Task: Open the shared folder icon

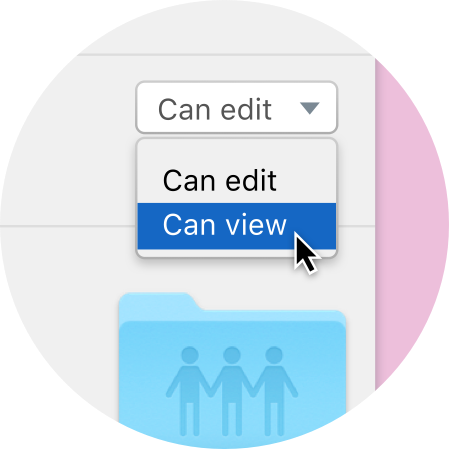Action: click(x=232, y=370)
